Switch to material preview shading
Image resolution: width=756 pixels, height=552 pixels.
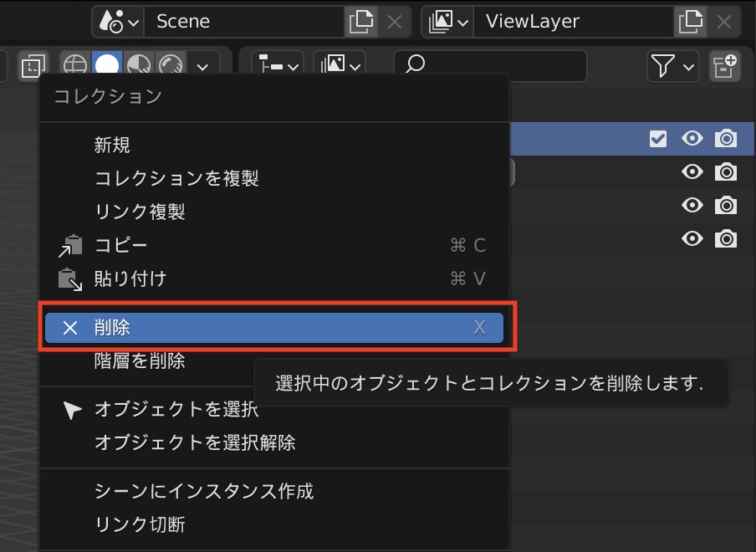click(139, 65)
